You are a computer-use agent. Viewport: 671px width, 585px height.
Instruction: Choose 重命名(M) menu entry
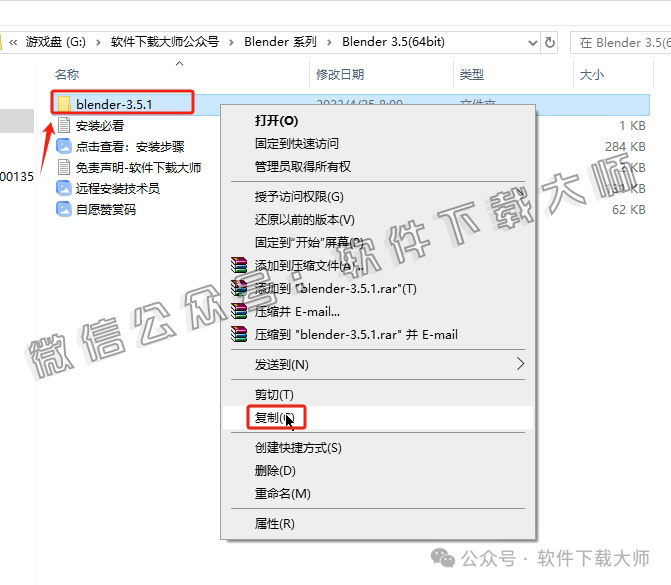(282, 493)
